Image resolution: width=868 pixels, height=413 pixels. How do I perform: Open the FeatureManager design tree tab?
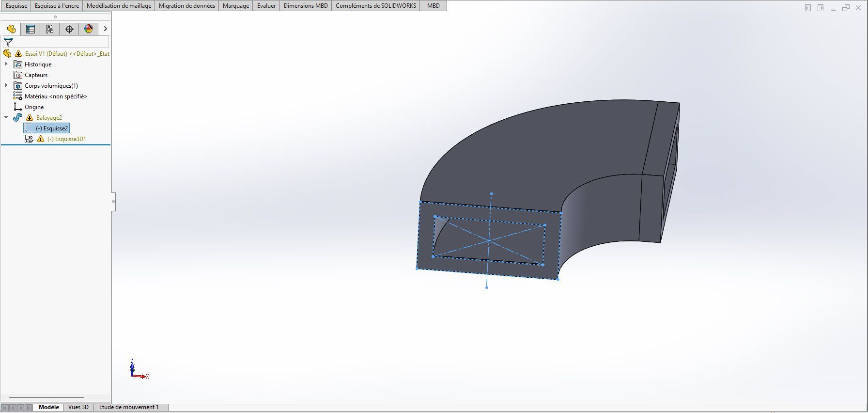11,29
